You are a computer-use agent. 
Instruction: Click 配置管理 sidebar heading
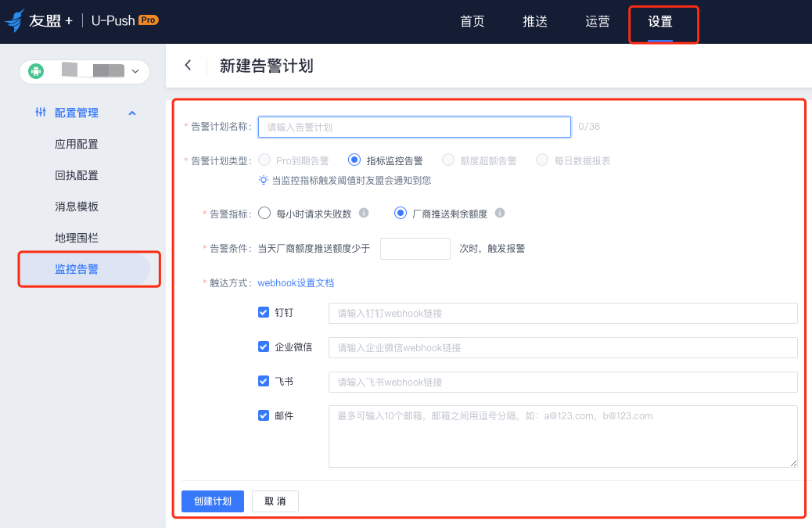pos(77,113)
